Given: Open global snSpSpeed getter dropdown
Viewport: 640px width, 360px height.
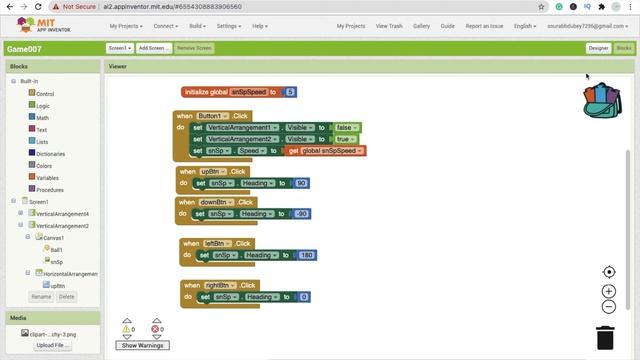Looking at the screenshot, I should 360,151.
